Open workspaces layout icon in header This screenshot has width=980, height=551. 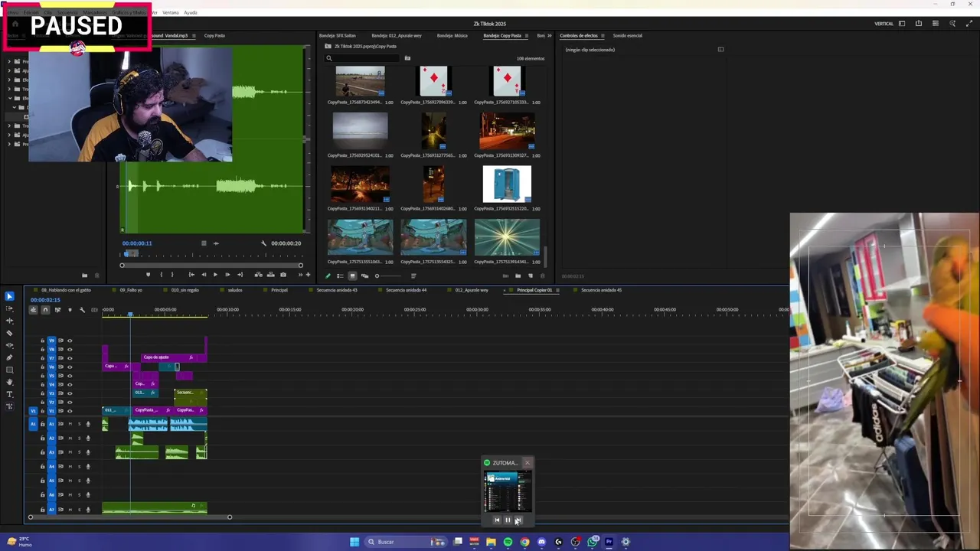(x=902, y=24)
